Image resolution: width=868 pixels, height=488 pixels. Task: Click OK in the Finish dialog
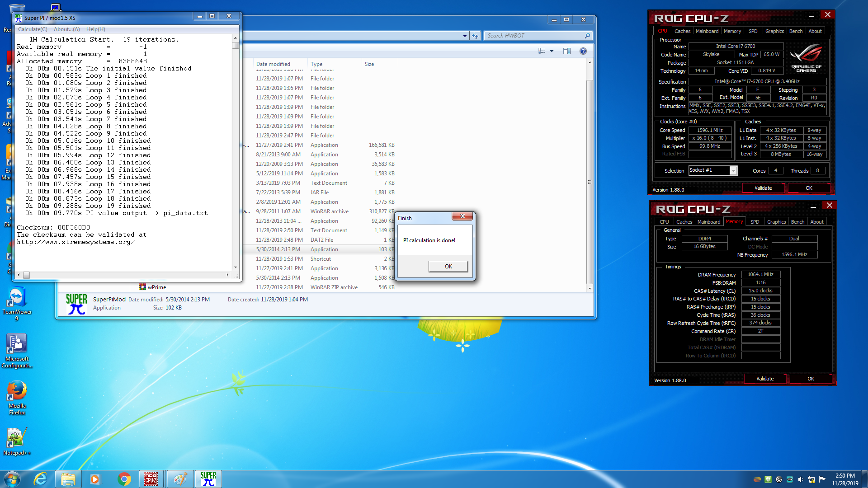(x=448, y=267)
